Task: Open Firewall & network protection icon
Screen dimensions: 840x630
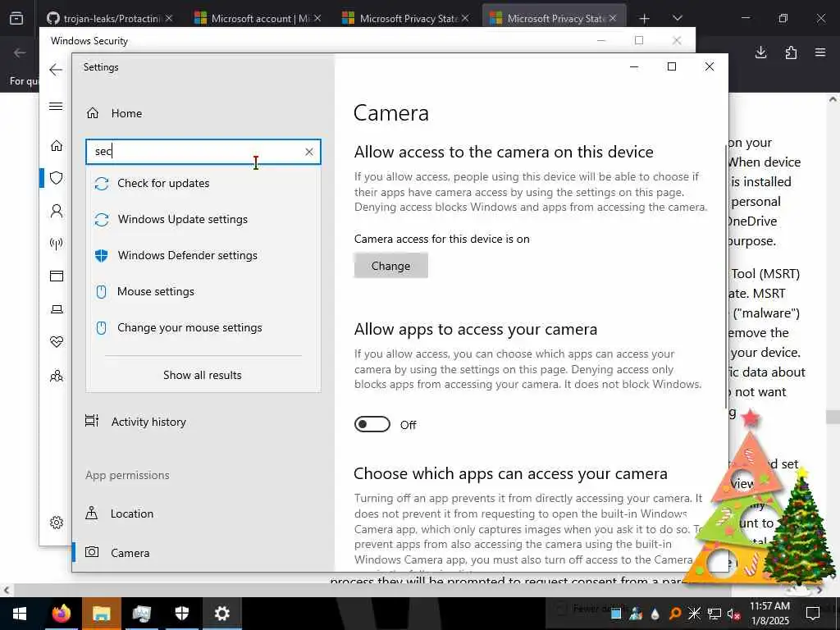Action: [57, 244]
